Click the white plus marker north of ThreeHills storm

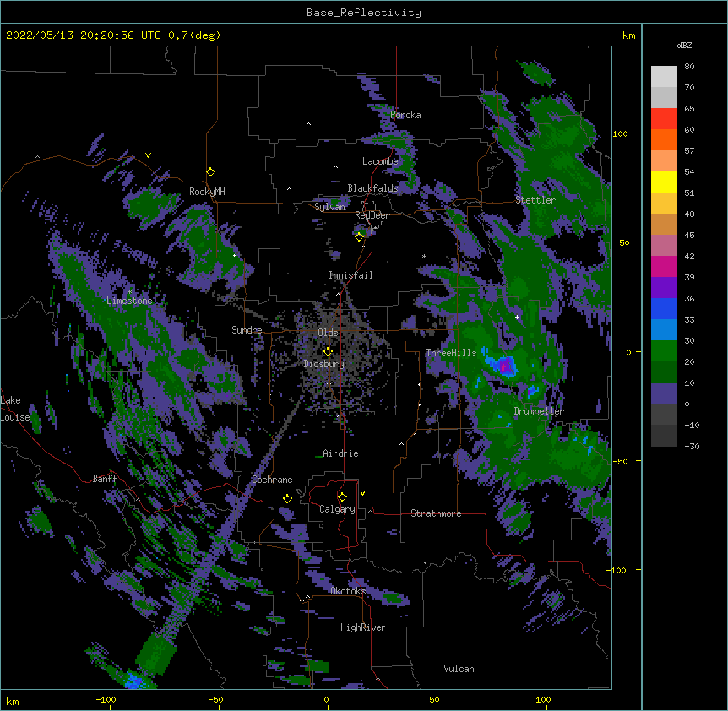(517, 317)
